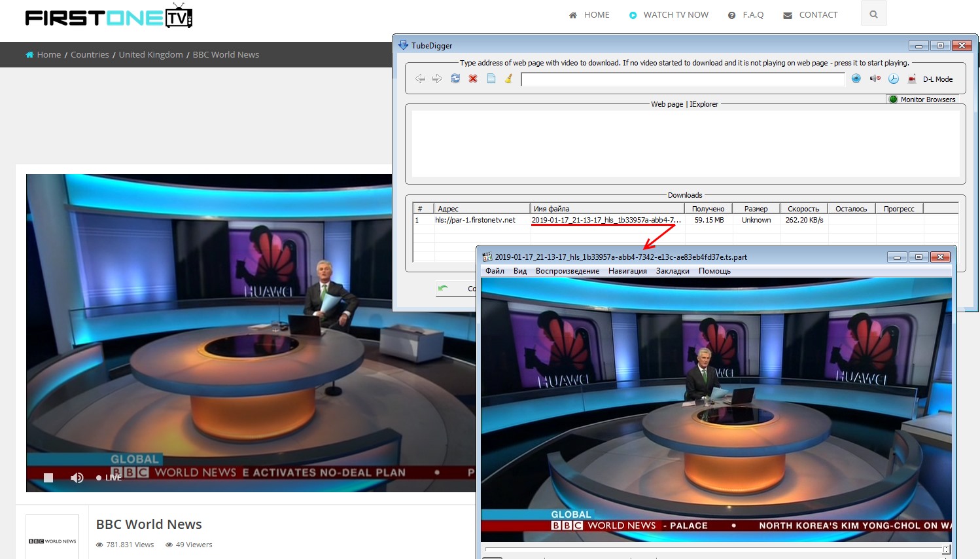The height and width of the screenshot is (559, 980).
Task: Open the scheduler clock icon in TubeDigger
Action: [x=893, y=79]
